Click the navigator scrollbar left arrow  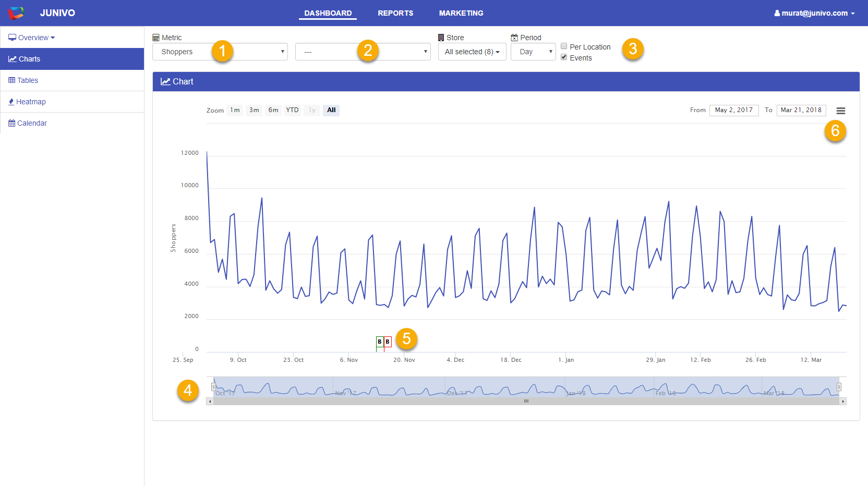(x=210, y=402)
